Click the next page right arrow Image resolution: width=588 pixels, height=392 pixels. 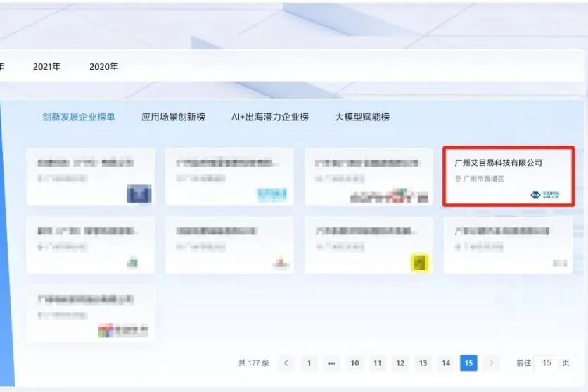pos(491,363)
